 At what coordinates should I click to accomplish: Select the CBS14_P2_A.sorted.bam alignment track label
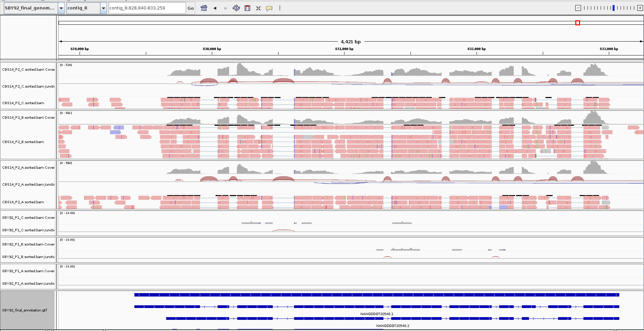[23, 202]
